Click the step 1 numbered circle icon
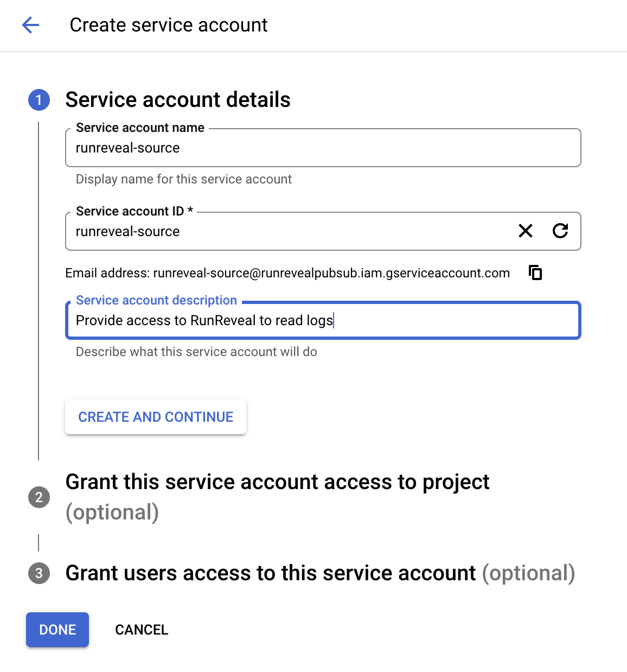 pyautogui.click(x=39, y=100)
